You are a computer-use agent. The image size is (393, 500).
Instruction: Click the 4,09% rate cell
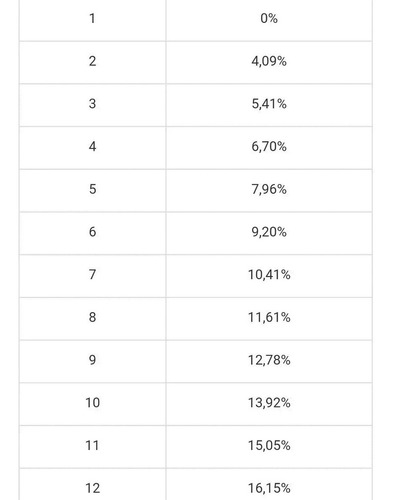click(x=269, y=62)
